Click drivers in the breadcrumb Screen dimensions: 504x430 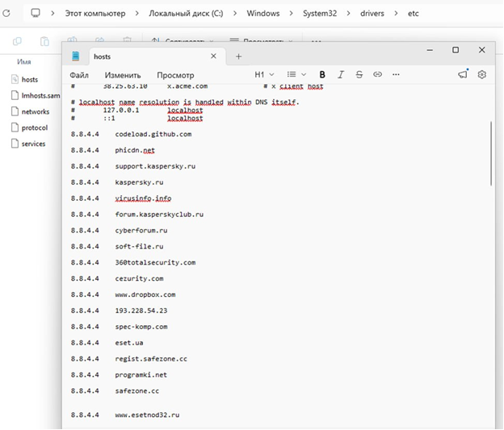coord(372,14)
